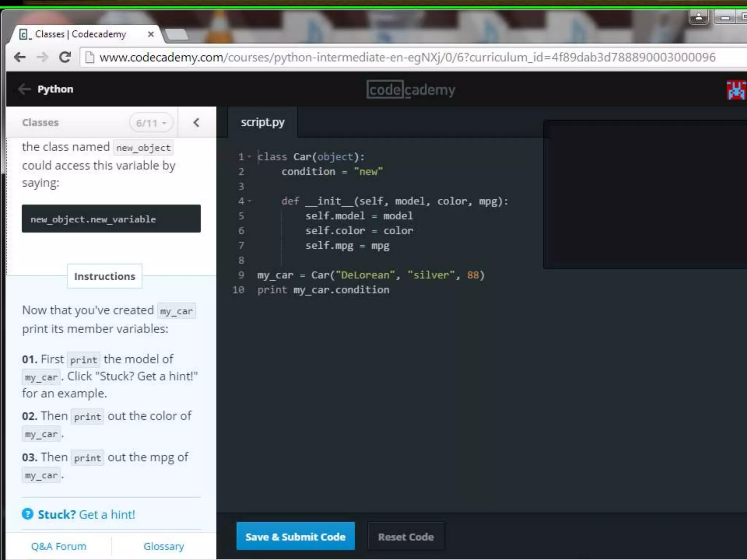Click the Chrome user profile button
This screenshot has height=560, width=747.
[x=699, y=17]
